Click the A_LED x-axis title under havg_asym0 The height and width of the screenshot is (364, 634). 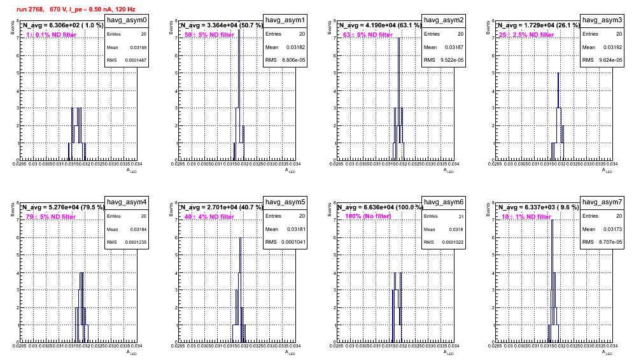click(132, 171)
